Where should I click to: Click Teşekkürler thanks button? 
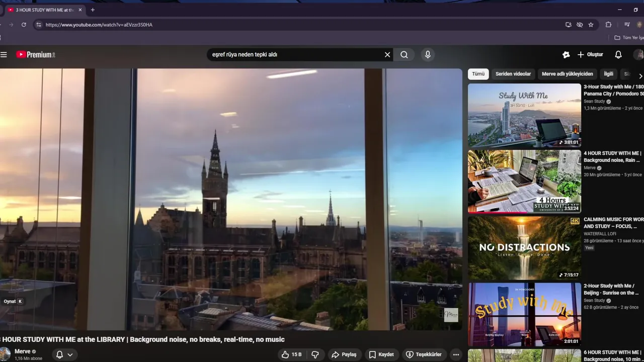tap(424, 354)
